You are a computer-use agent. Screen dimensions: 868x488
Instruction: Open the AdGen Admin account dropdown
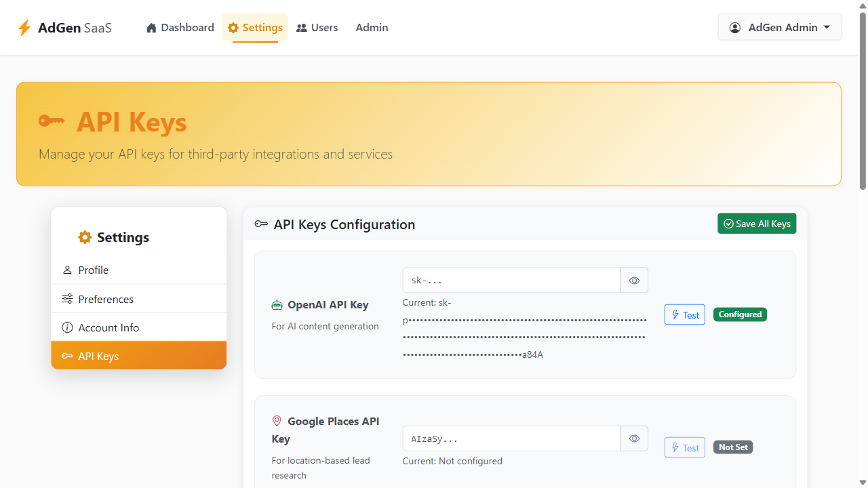[x=780, y=28]
